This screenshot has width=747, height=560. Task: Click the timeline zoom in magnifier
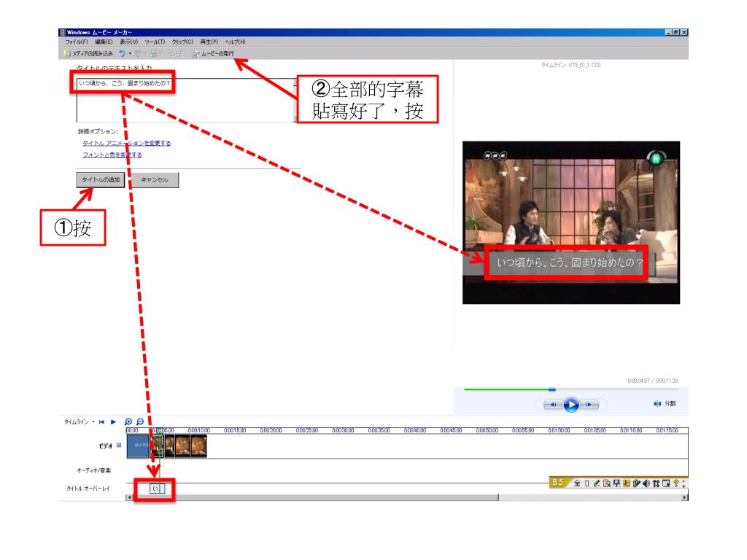pyautogui.click(x=128, y=422)
